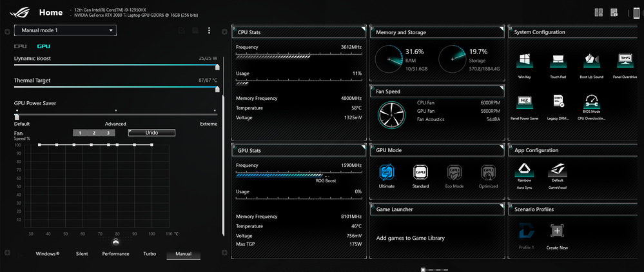Screen dimensions: 644x272
Task: Open the Aura Sync Rainbow icon
Action: tap(525, 170)
